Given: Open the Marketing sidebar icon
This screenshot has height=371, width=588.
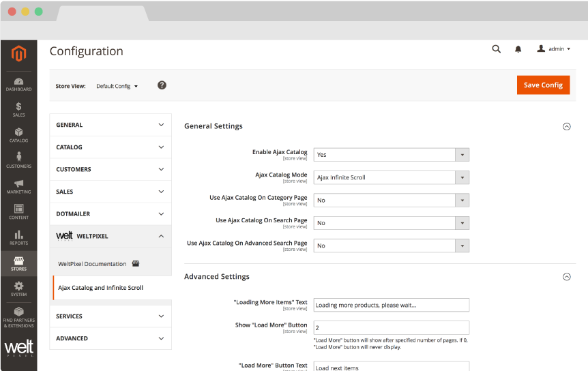Looking at the screenshot, I should coord(18,186).
